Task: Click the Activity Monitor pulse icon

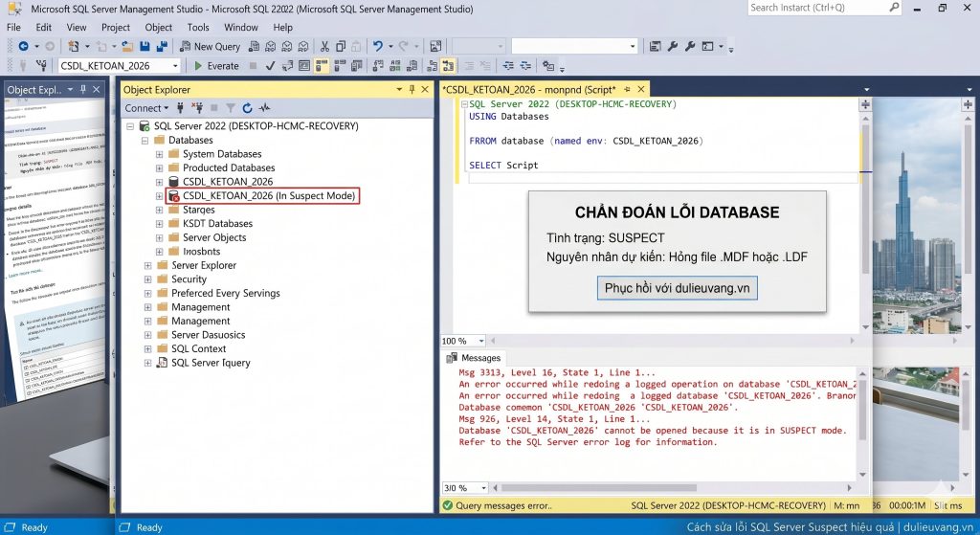Action: click(x=264, y=107)
